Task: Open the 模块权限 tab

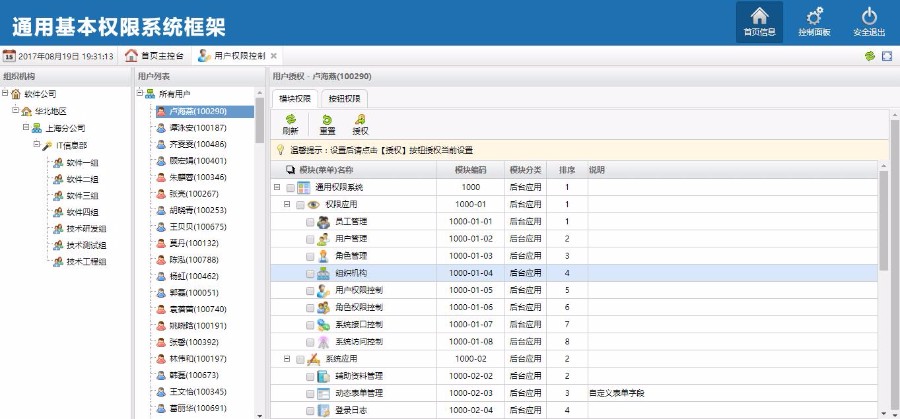Action: click(x=295, y=99)
